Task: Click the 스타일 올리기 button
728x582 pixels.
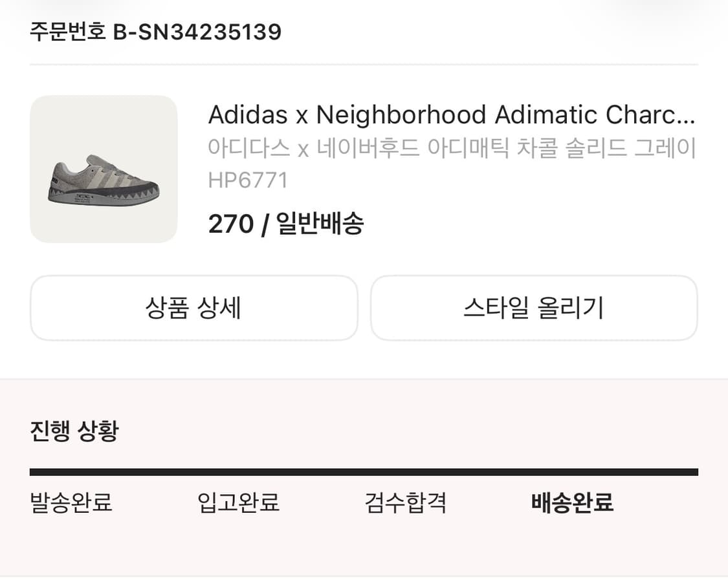Action: [x=533, y=308]
